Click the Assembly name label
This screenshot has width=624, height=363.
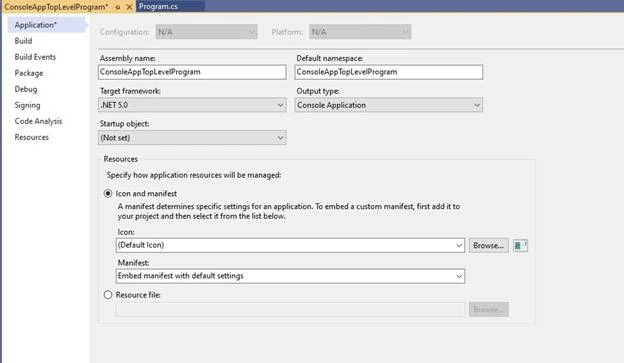click(128, 58)
